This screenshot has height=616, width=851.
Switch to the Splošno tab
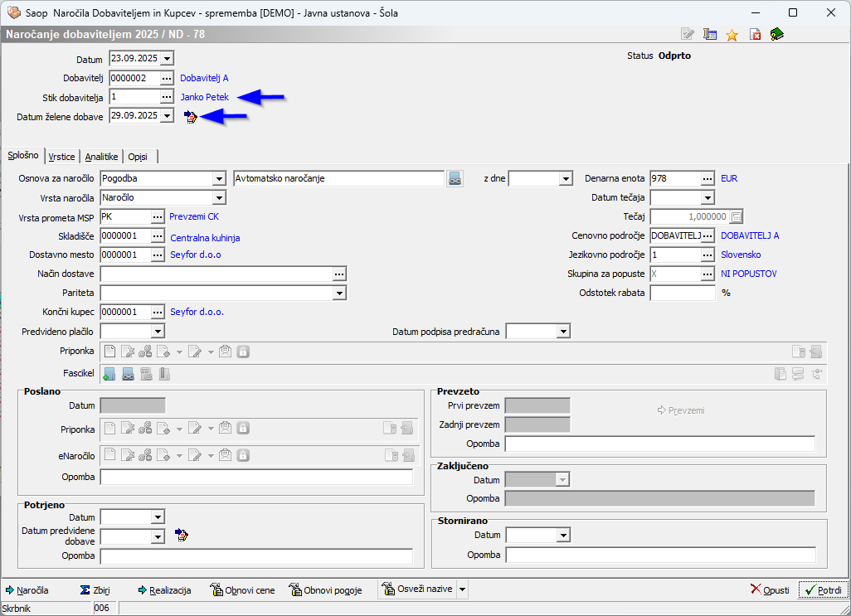click(x=23, y=156)
